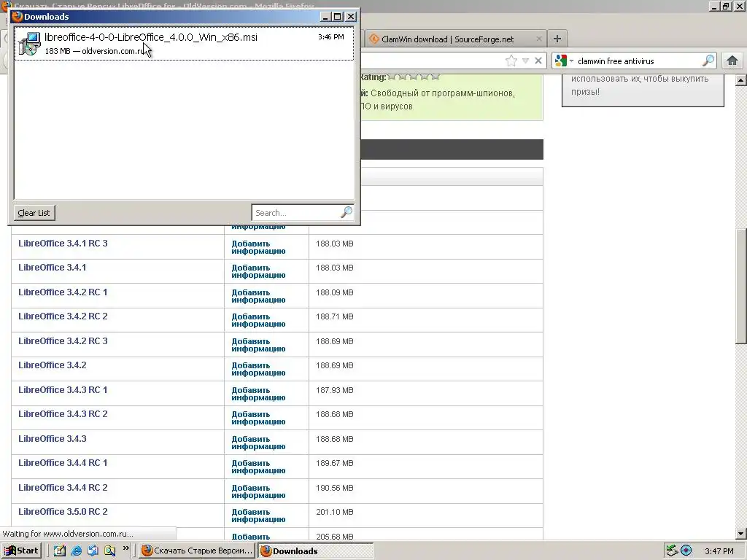
Task: Close the ClamWin download tab
Action: 539,39
